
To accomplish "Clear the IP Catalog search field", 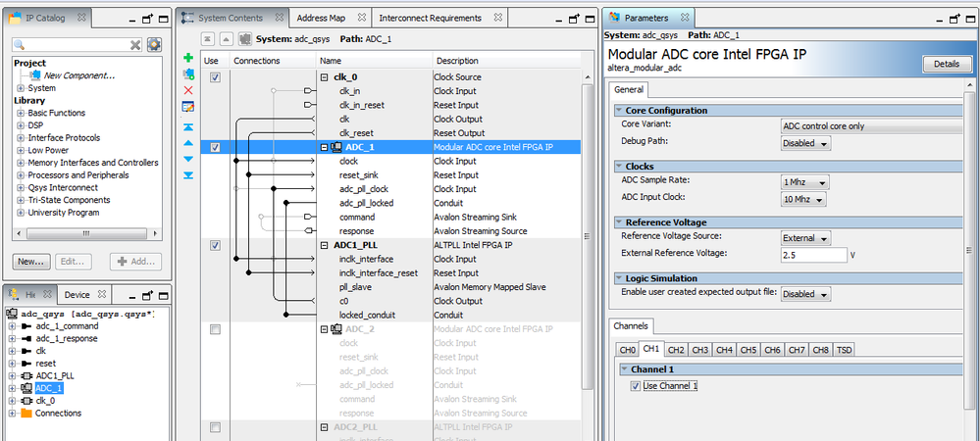I will (x=136, y=45).
